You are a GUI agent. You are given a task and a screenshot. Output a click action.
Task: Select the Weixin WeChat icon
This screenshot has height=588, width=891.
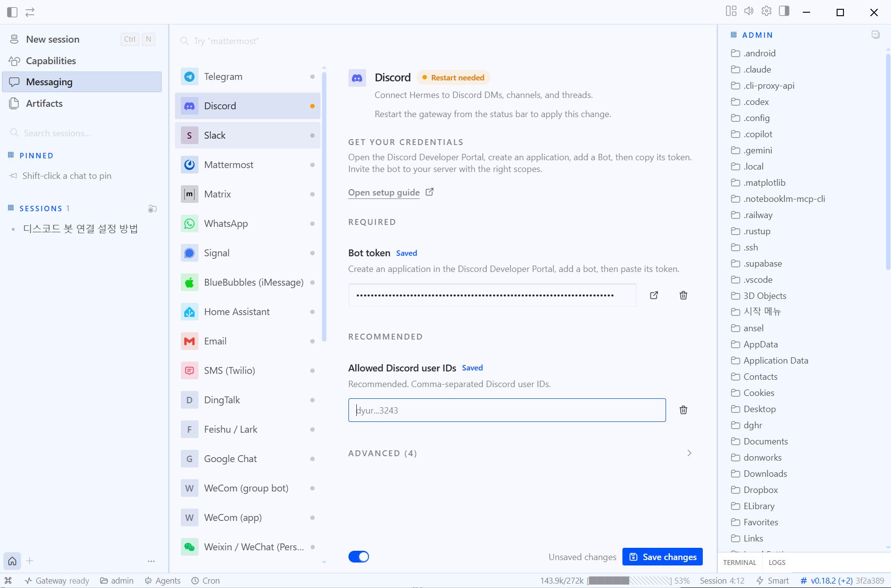click(x=190, y=547)
